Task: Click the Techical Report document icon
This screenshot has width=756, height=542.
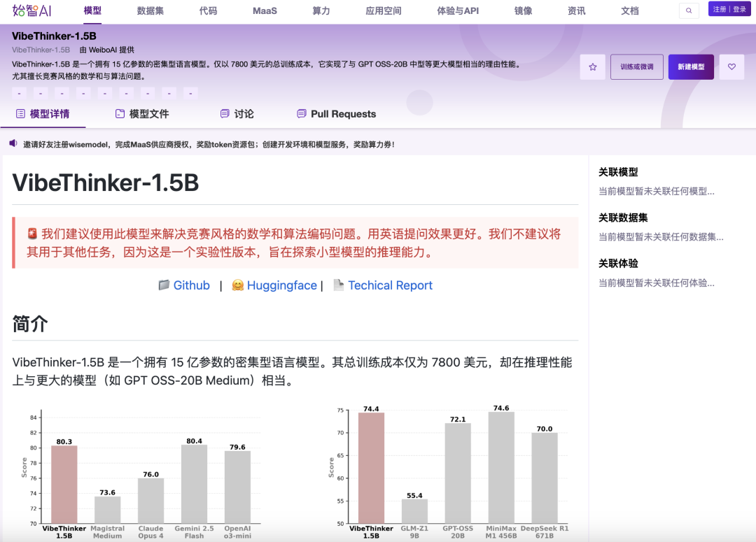Action: click(339, 285)
